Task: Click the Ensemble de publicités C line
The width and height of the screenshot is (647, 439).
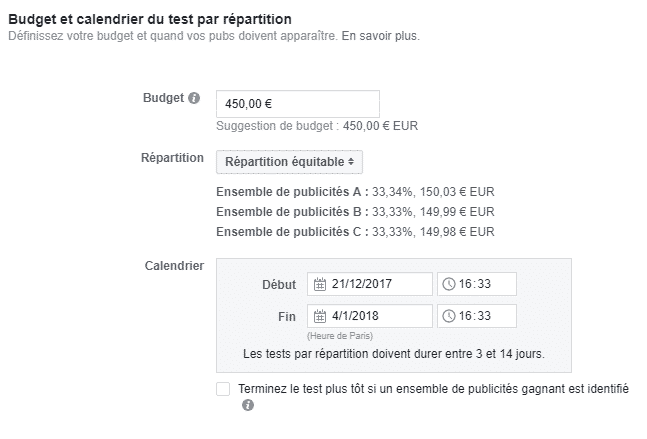Action: click(354, 231)
